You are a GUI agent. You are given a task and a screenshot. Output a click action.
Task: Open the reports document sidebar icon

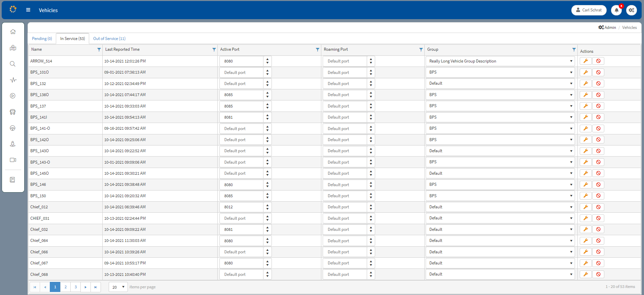click(x=13, y=180)
